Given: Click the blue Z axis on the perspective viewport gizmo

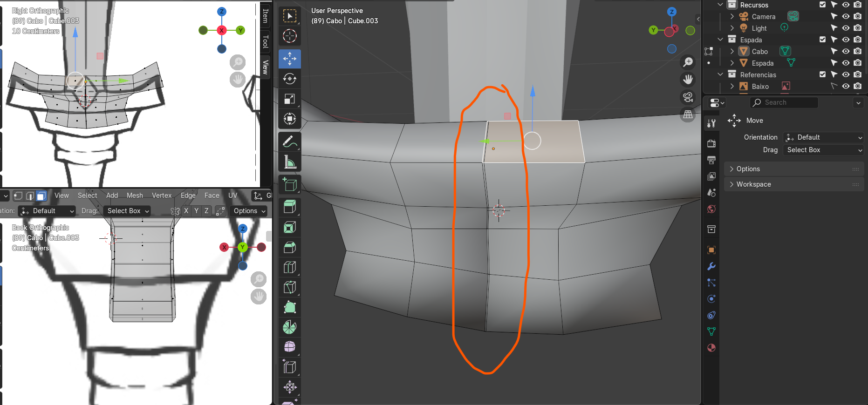Looking at the screenshot, I should pyautogui.click(x=671, y=12).
